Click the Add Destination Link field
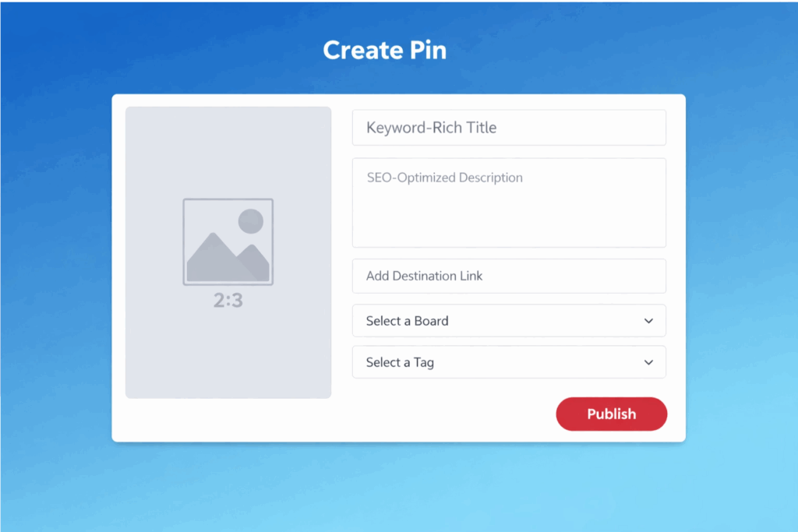798x532 pixels. click(x=509, y=276)
